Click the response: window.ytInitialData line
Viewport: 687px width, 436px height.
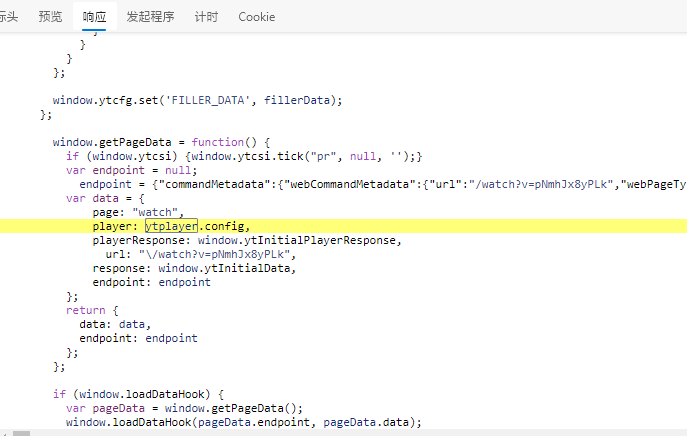click(195, 269)
